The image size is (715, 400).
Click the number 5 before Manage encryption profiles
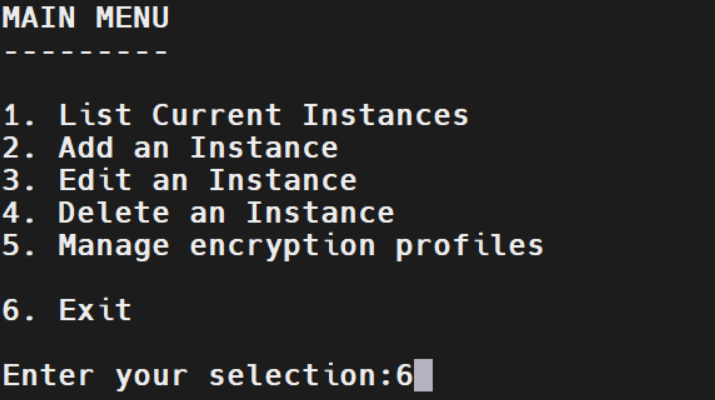click(10, 245)
